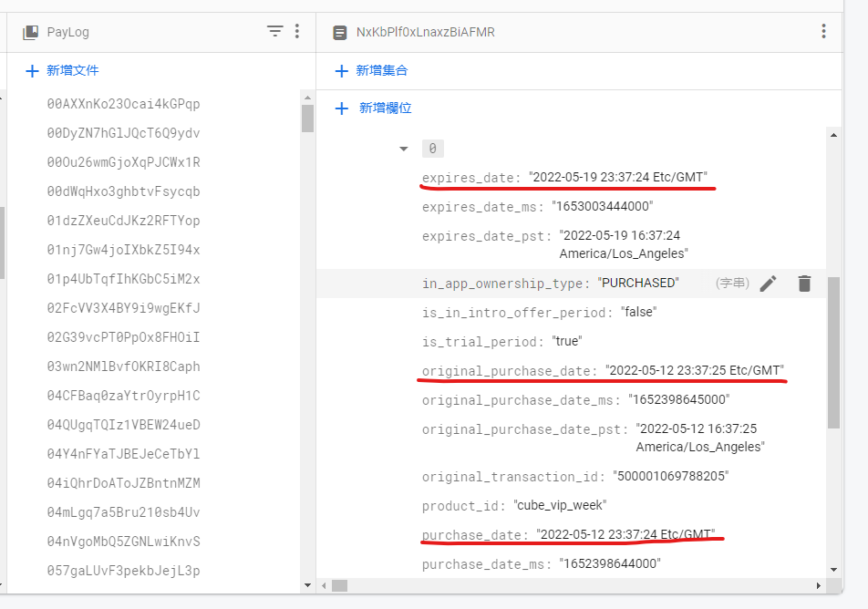Image resolution: width=868 pixels, height=609 pixels.
Task: Click the product_id value cube_vip_week
Action: (x=560, y=506)
